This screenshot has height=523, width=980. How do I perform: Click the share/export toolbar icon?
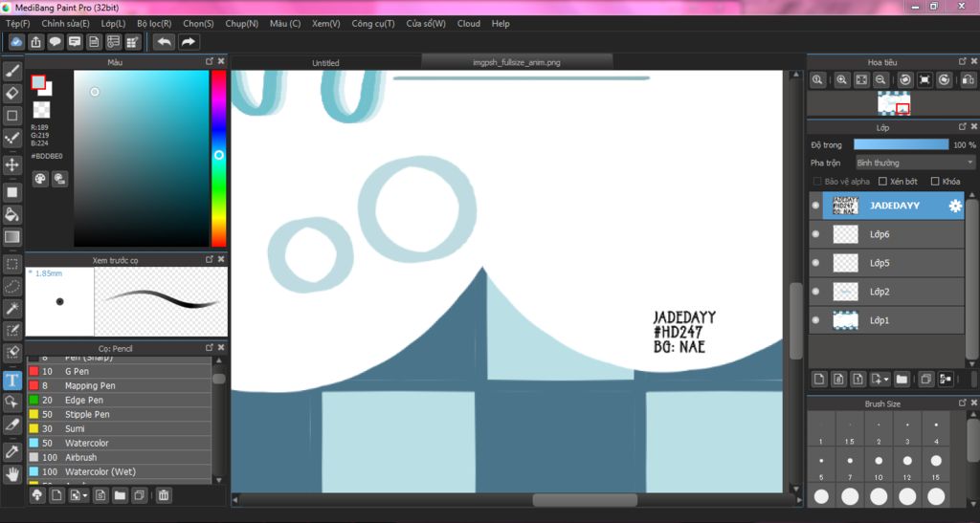(35, 42)
